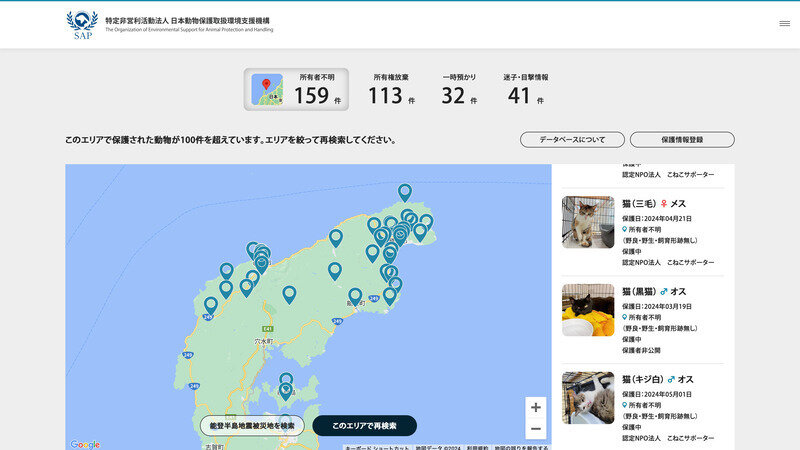800x450 pixels.
Task: Click the northernmost map pin marker
Action: 404,191
